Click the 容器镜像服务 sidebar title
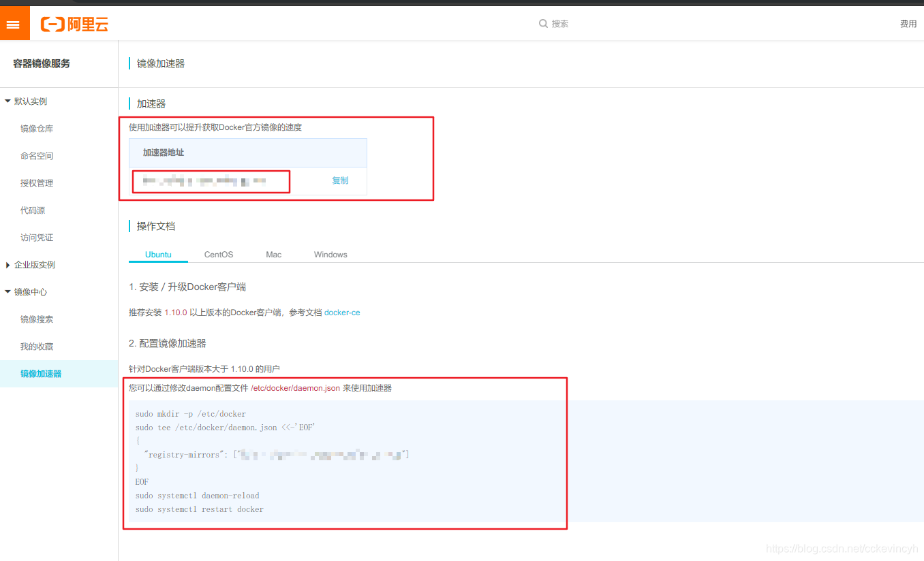924x561 pixels. 42,63
